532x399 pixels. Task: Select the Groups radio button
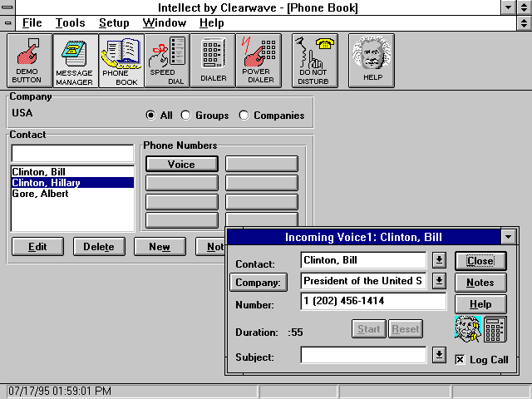185,116
